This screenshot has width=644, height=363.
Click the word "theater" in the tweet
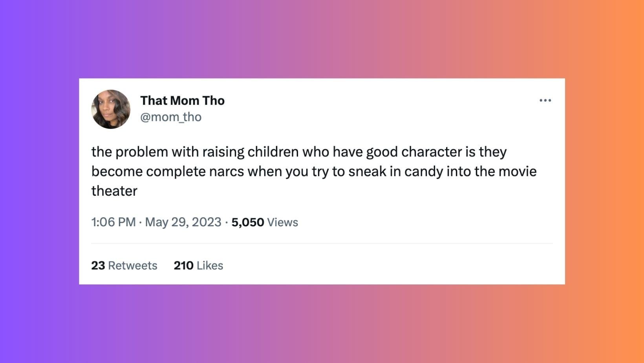[114, 191]
